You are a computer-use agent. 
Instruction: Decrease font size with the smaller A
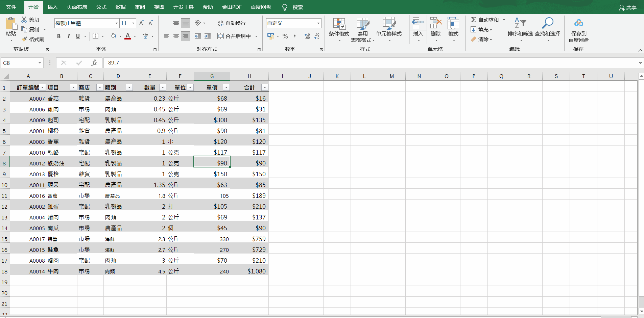point(150,23)
